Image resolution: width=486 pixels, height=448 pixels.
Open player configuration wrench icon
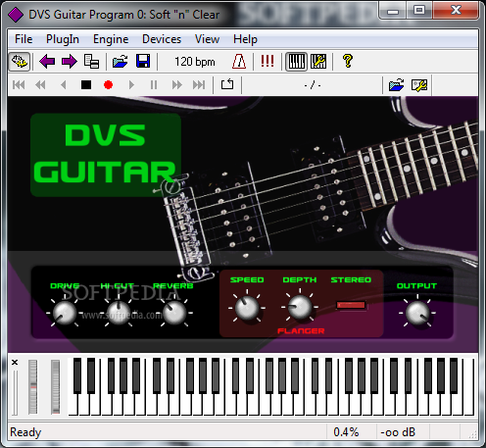coord(419,85)
